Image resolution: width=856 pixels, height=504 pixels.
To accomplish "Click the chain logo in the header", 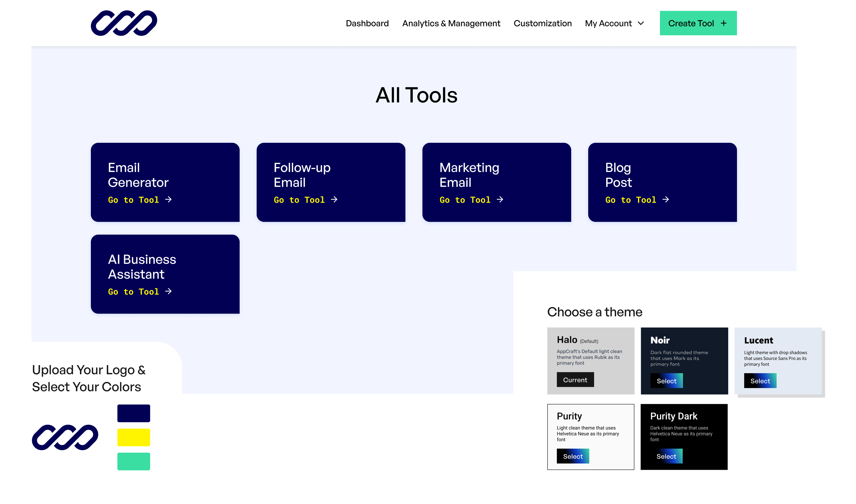I will [x=124, y=23].
